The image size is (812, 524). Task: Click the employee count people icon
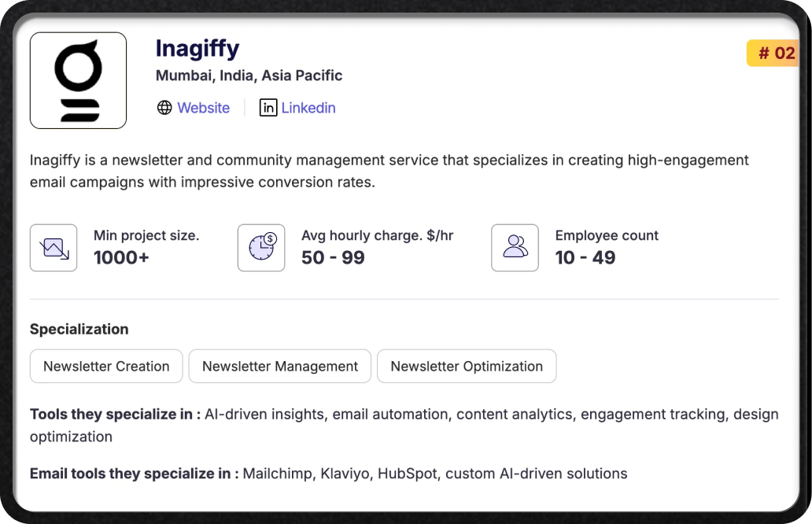point(515,248)
